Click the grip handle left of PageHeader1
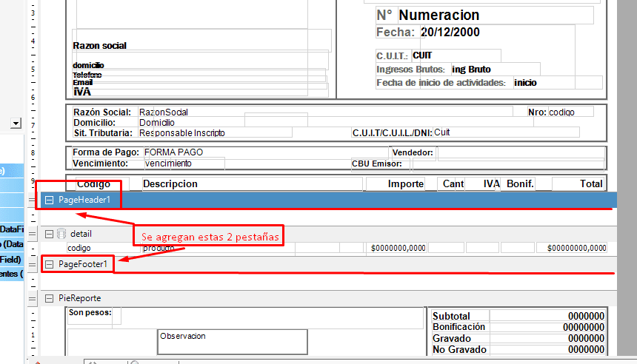The image size is (637, 364). pos(31,200)
